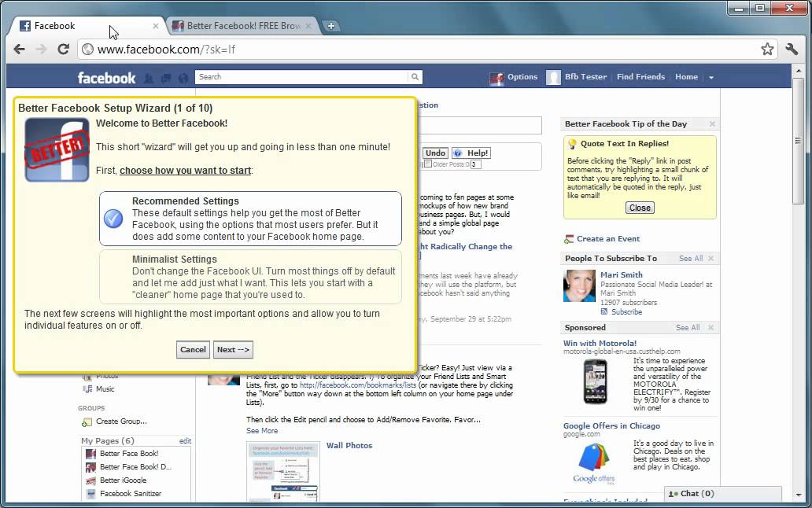Click See All for Sponsored
Screen dimensions: 812x508
(x=688, y=328)
